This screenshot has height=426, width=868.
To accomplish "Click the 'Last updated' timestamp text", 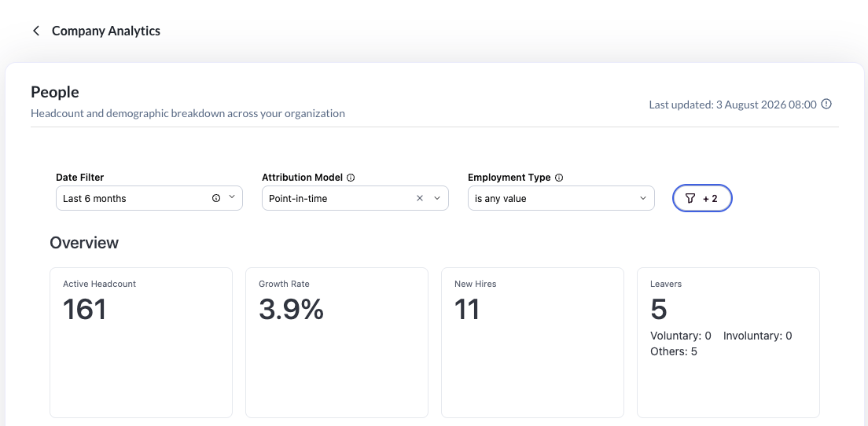I will 733,105.
